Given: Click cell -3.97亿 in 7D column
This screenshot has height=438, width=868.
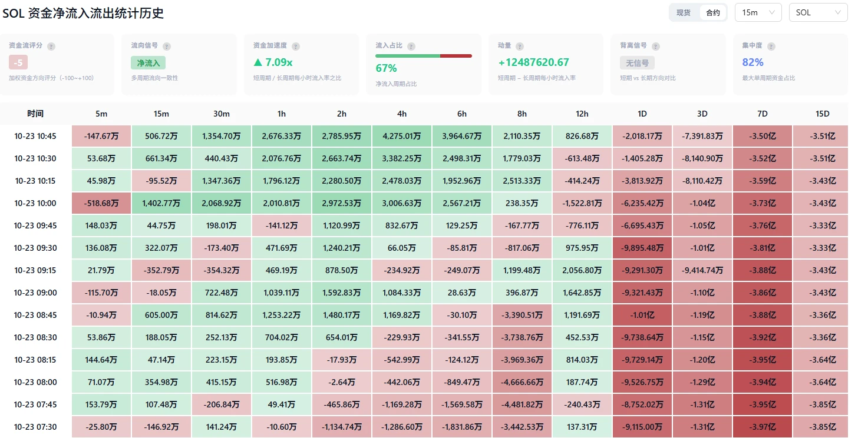Looking at the screenshot, I should [x=763, y=427].
